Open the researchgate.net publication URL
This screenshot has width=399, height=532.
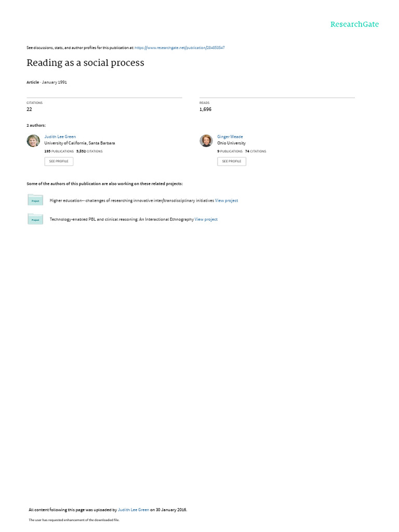179,48
